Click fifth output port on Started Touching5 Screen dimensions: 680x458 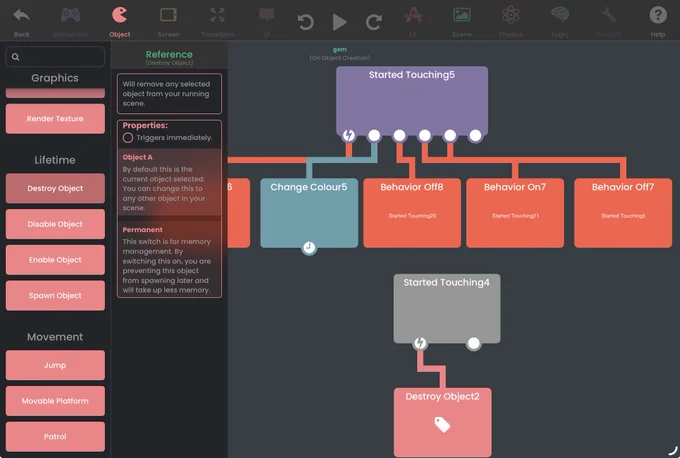[450, 136]
